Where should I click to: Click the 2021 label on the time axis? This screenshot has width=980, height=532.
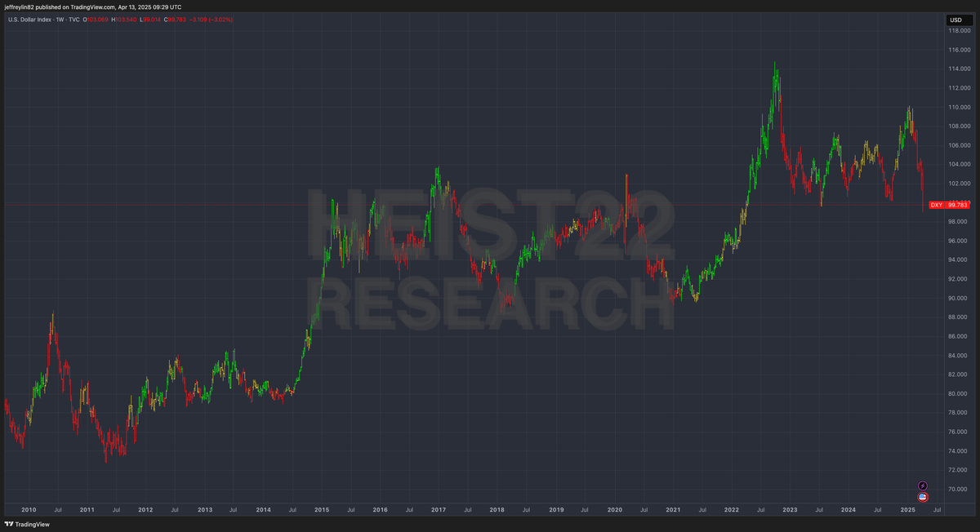coord(673,510)
